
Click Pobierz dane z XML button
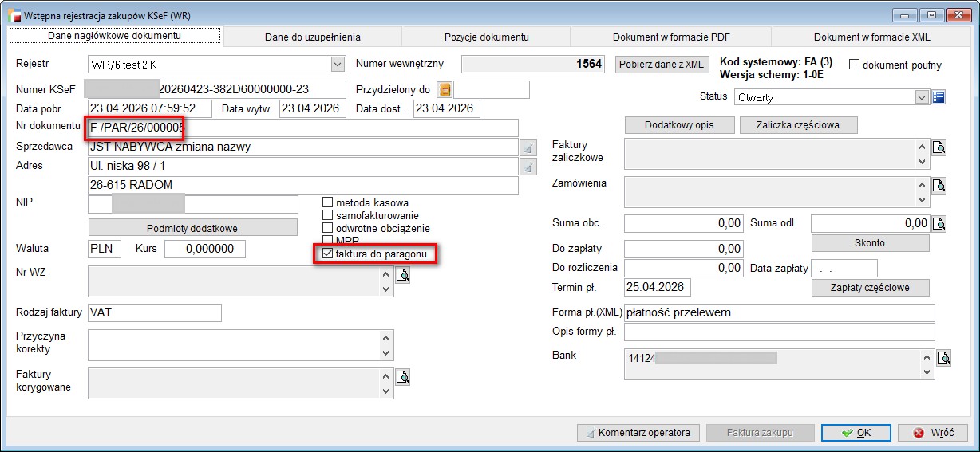pyautogui.click(x=662, y=65)
